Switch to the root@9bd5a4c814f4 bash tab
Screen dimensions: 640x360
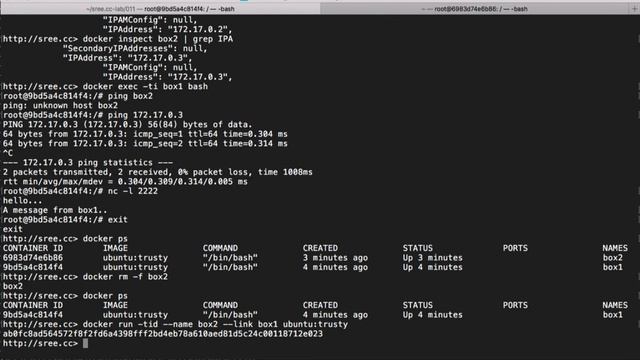pos(160,9)
